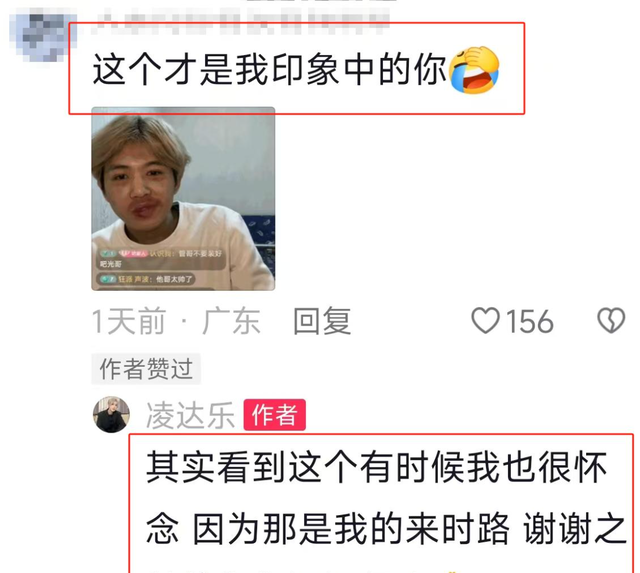Tap 回复 to reply to the comment
The image size is (640, 573).
pos(322,321)
